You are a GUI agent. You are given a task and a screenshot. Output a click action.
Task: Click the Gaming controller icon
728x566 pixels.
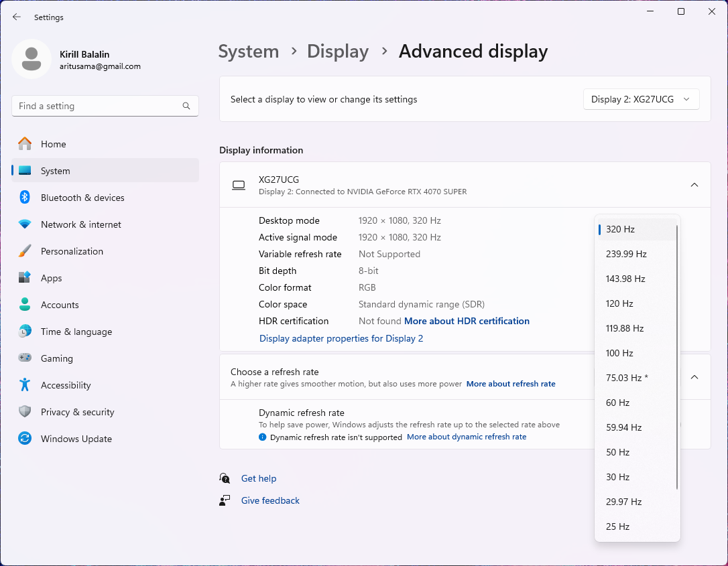click(25, 358)
